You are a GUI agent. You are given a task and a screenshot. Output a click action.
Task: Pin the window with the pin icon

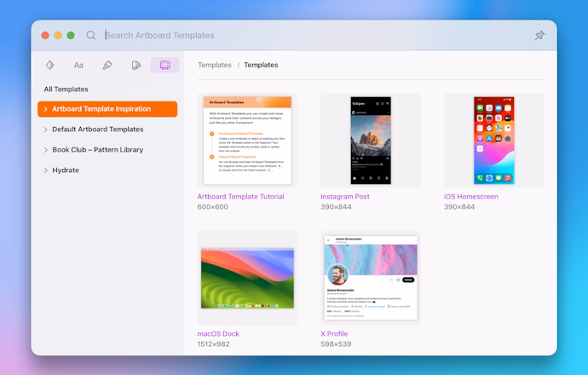click(539, 36)
